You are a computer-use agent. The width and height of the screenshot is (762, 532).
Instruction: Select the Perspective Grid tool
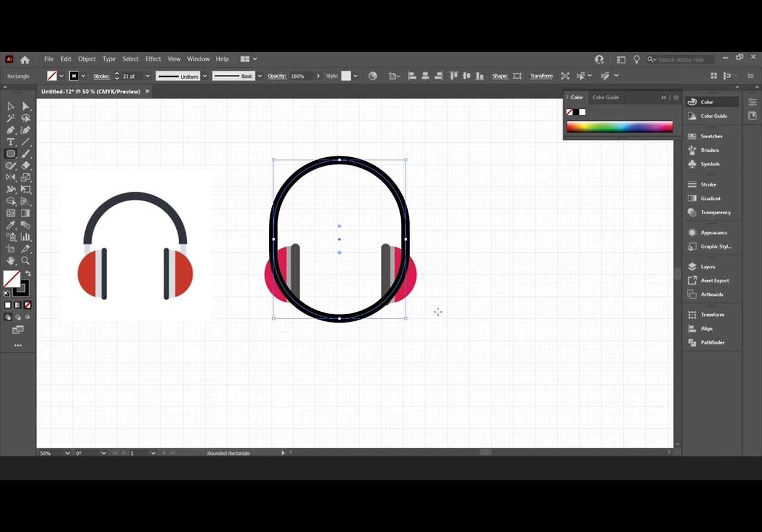point(26,201)
